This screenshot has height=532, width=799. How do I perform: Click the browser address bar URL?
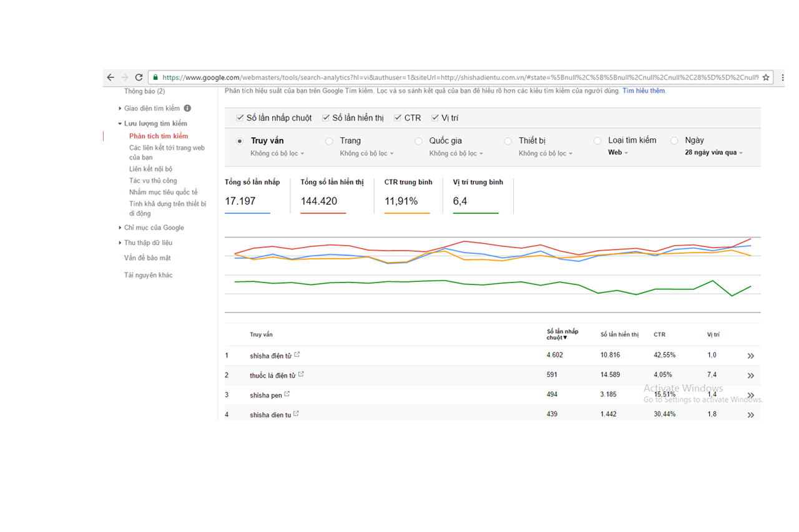click(437, 77)
